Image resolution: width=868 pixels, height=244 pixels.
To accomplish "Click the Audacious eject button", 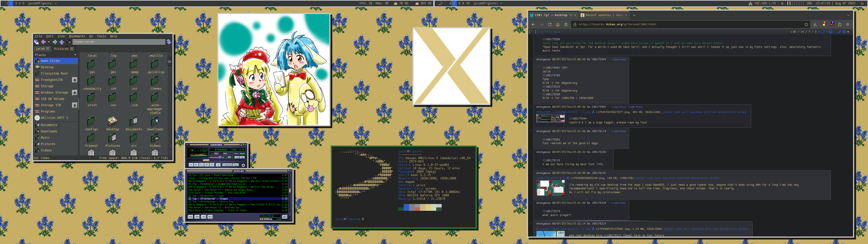I will tap(218, 165).
